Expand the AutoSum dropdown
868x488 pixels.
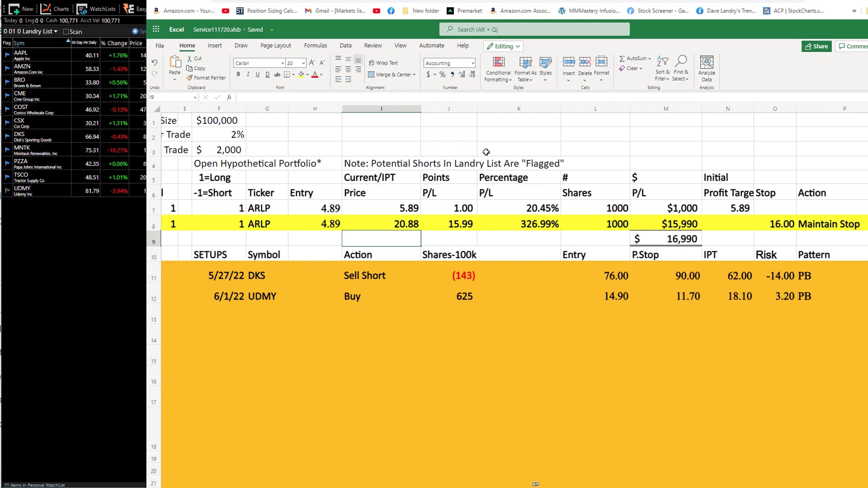(650, 59)
